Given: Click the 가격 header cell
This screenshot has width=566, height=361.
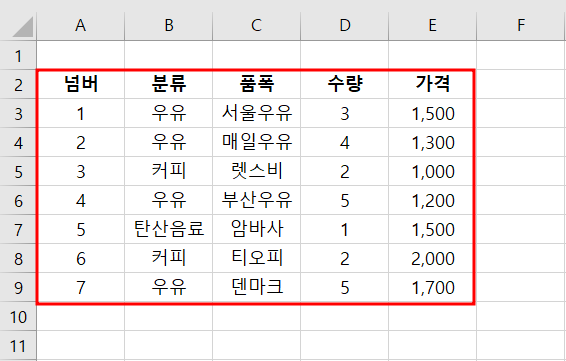Looking at the screenshot, I should [x=432, y=84].
